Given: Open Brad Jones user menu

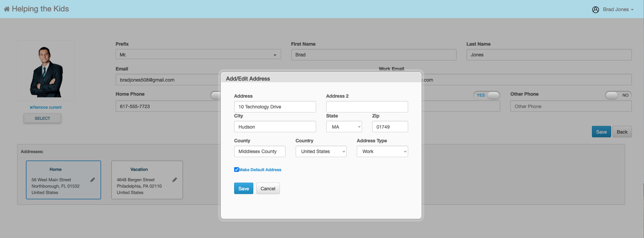Looking at the screenshot, I should (617, 9).
